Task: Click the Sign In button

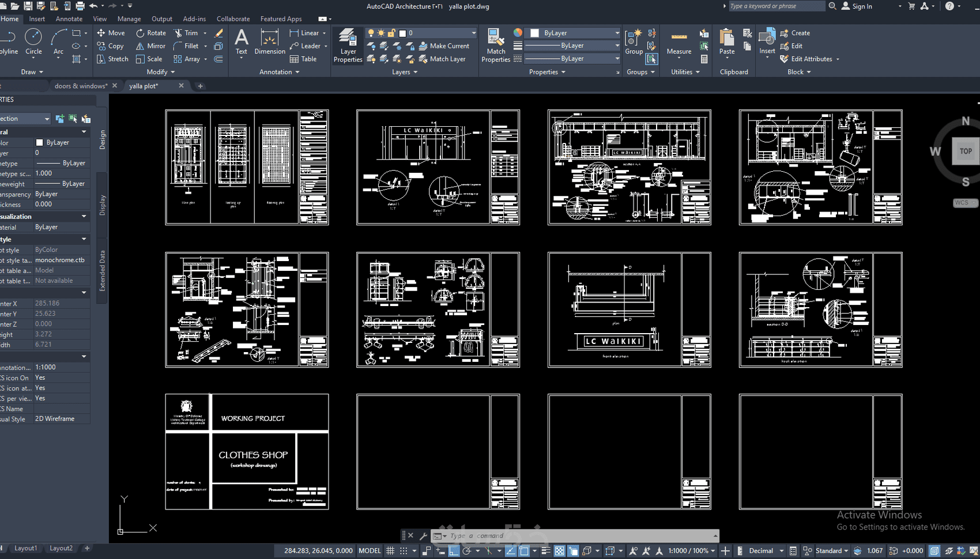Action: [857, 6]
